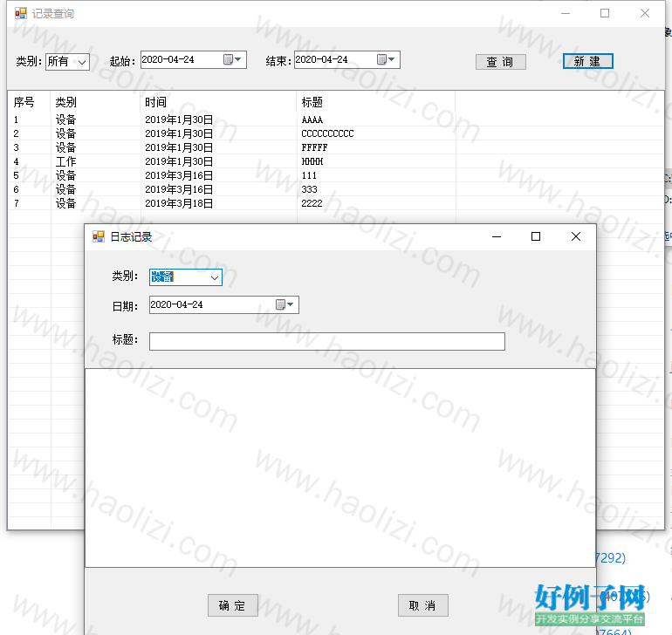The image size is (672, 635).
Task: Click the large content text area
Action: pyautogui.click(x=340, y=468)
